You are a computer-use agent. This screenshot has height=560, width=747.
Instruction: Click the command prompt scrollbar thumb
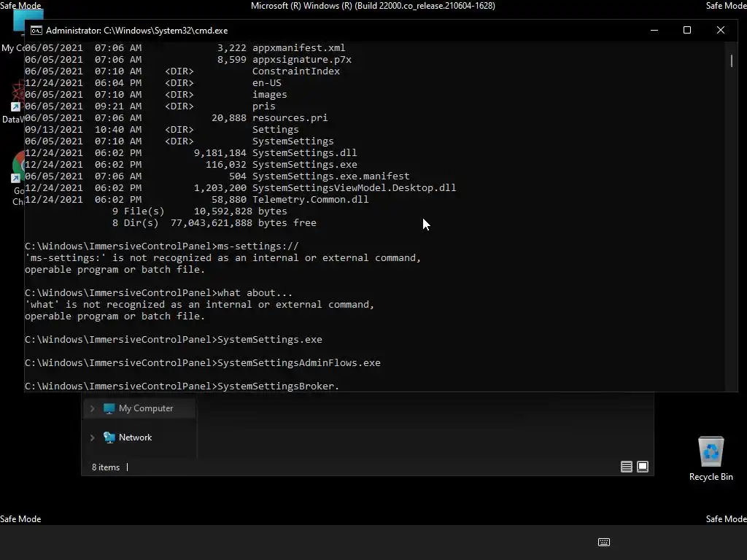(x=731, y=61)
